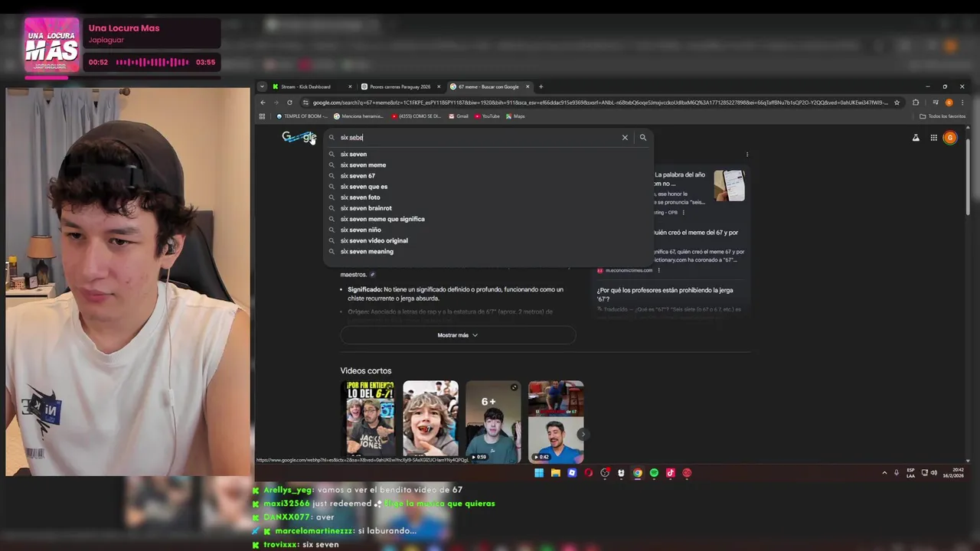Click the microphone icon in the system tray
This screenshot has width=980, height=551.
897,473
